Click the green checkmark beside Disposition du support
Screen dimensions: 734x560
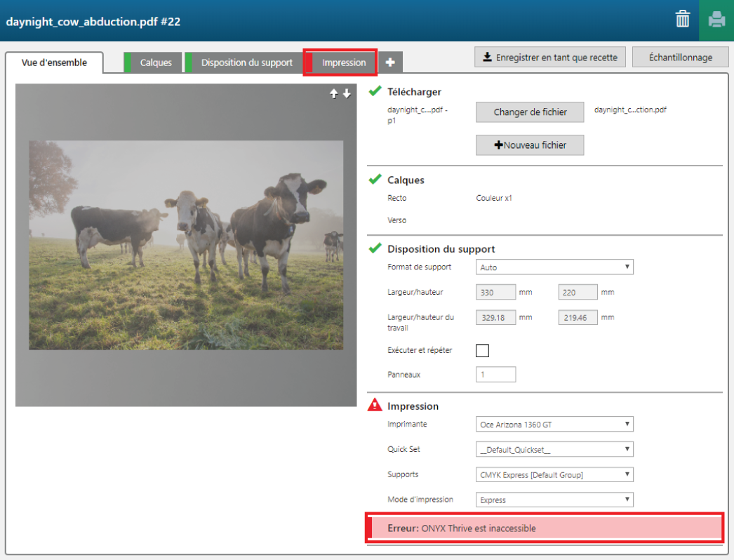pos(375,248)
